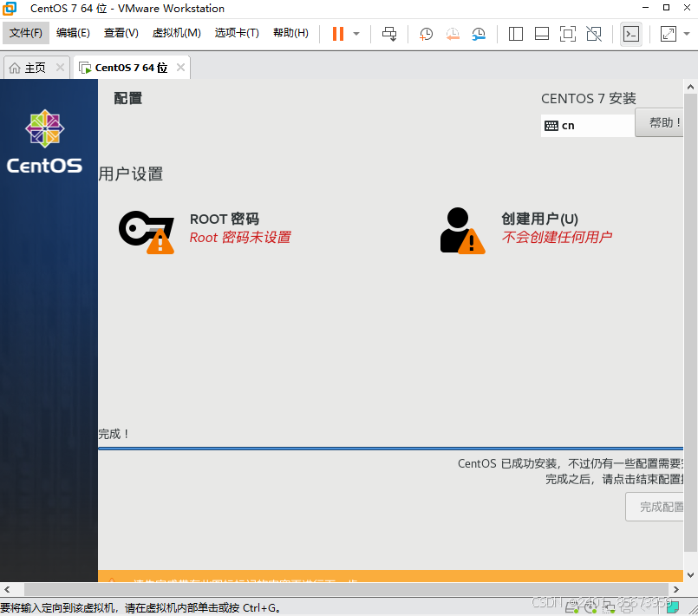Viewport: 698px width, 616px height.
Task: Click the VMware Workstation title bar icon
Action: click(10, 8)
